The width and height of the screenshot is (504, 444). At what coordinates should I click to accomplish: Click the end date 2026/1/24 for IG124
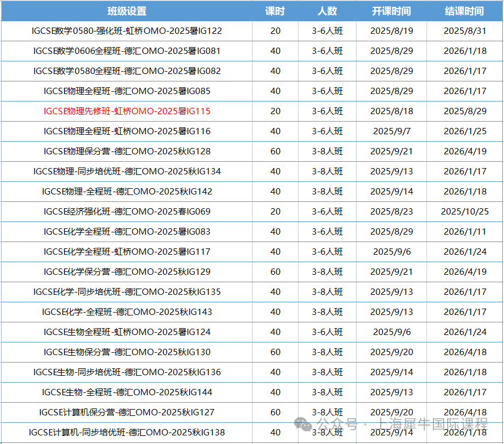click(x=465, y=332)
